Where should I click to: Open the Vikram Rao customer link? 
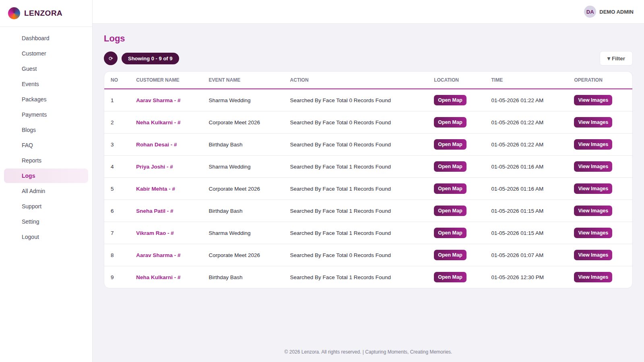pyautogui.click(x=155, y=233)
